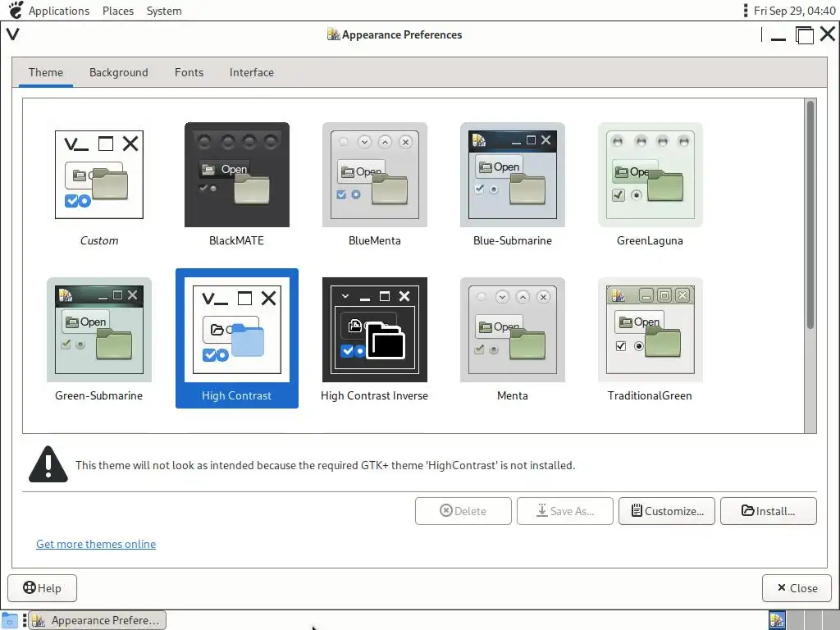
Task: Click the theme list vertical scrollbar
Action: coord(810,214)
